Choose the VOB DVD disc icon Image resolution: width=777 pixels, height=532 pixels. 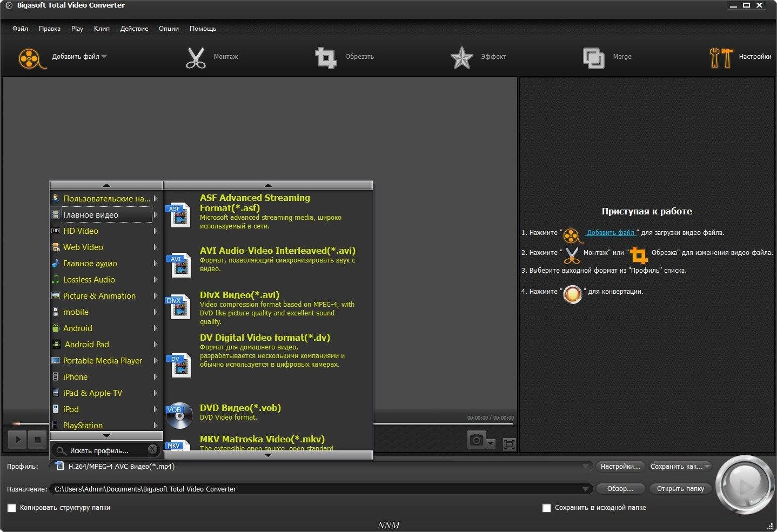click(x=179, y=415)
